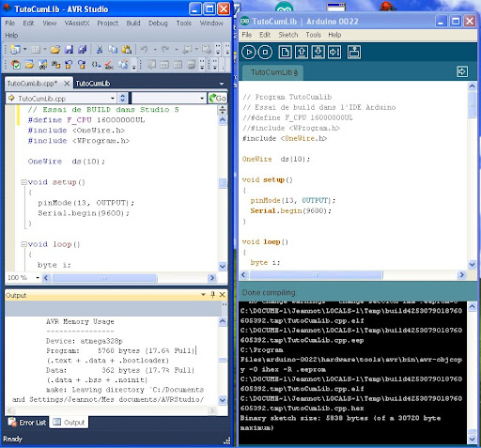
Task: Click the Open sketch arrow-up icon in Arduino
Action: tap(302, 53)
